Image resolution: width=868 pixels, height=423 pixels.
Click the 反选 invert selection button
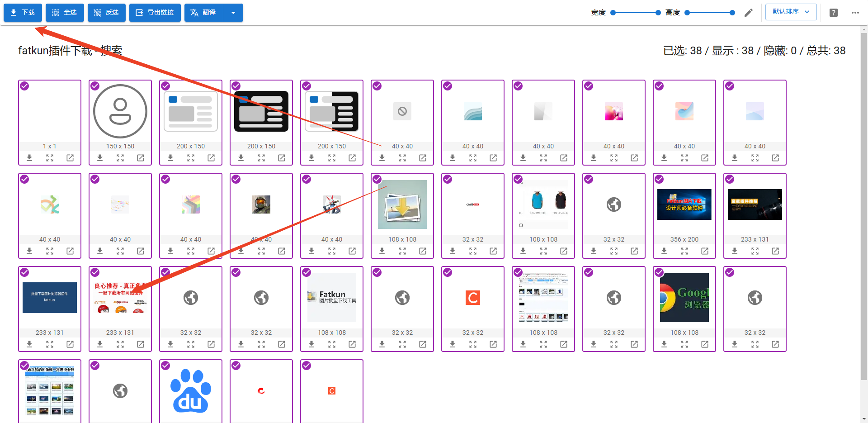point(107,13)
